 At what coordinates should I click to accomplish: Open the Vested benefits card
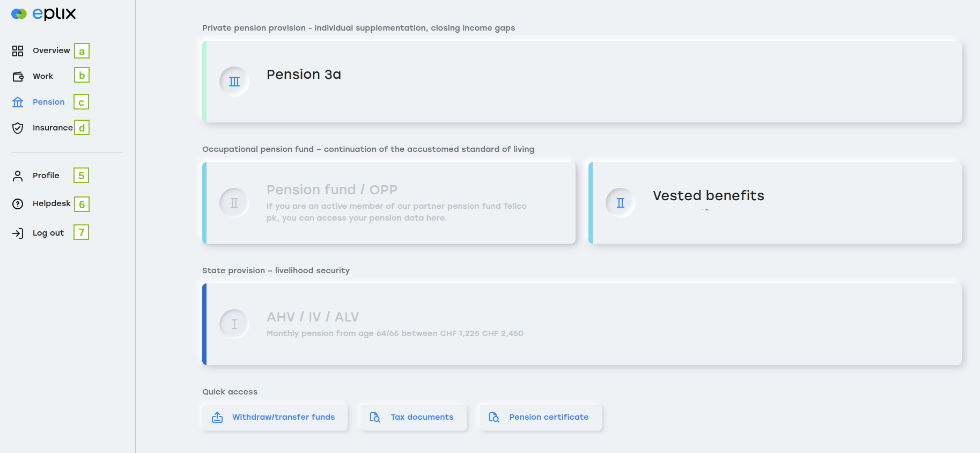(x=775, y=203)
